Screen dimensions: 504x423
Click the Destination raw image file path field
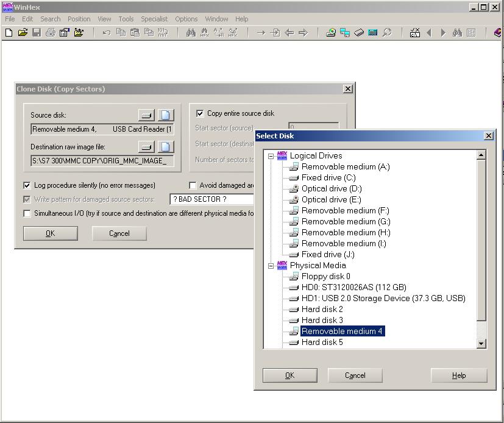tap(102, 161)
